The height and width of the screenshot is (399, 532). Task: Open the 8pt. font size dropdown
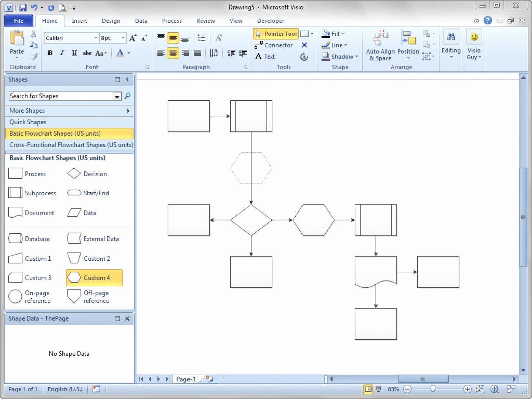123,38
